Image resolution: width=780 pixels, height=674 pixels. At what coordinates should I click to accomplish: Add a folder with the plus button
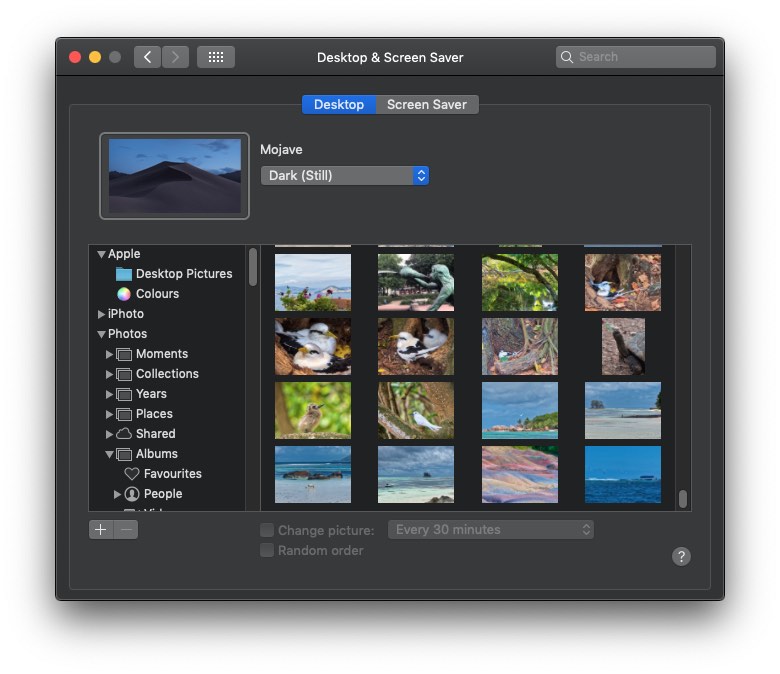101,530
